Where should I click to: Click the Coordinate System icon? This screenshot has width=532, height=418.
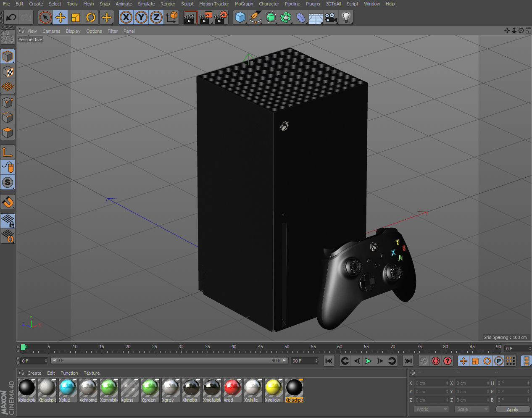(x=171, y=18)
